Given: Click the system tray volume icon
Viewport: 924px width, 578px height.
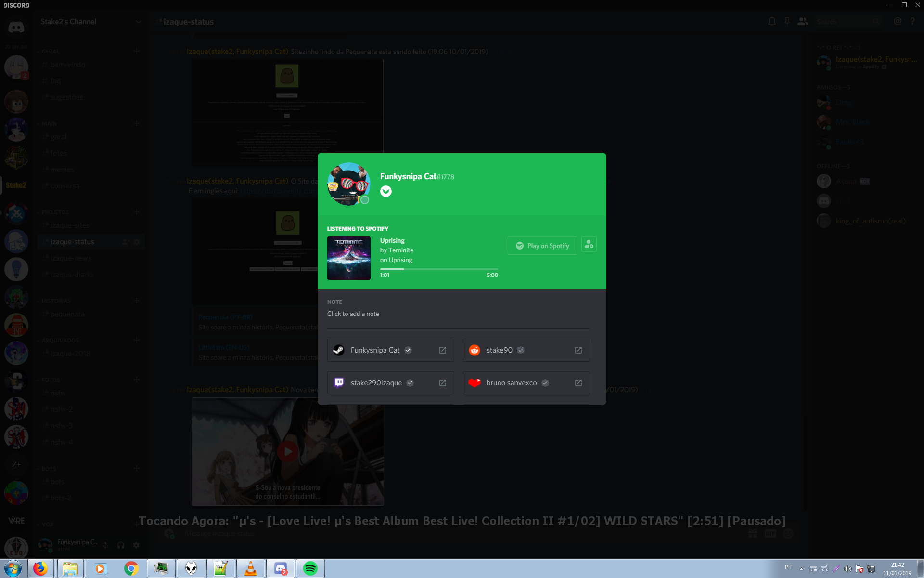Looking at the screenshot, I should [x=848, y=569].
